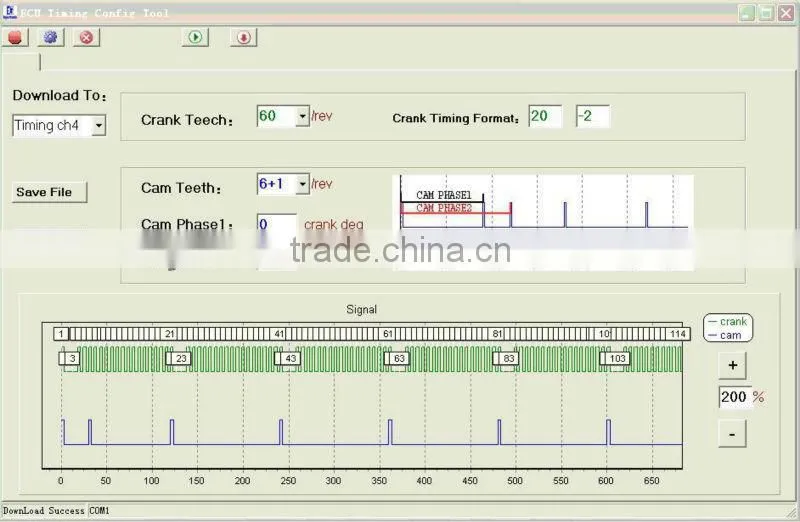This screenshot has height=522, width=800.
Task: Click the CAM PHASE1 label in diagram
Action: (x=443, y=195)
